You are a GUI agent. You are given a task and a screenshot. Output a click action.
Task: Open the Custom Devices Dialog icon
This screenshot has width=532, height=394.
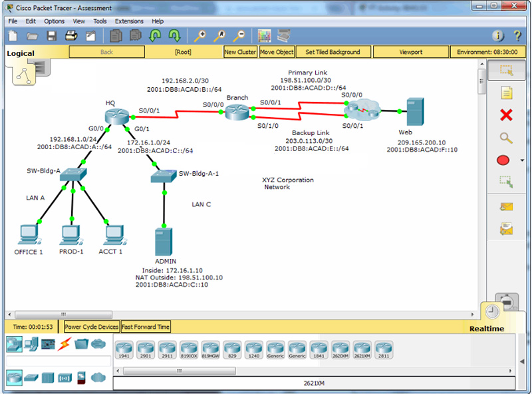click(284, 35)
